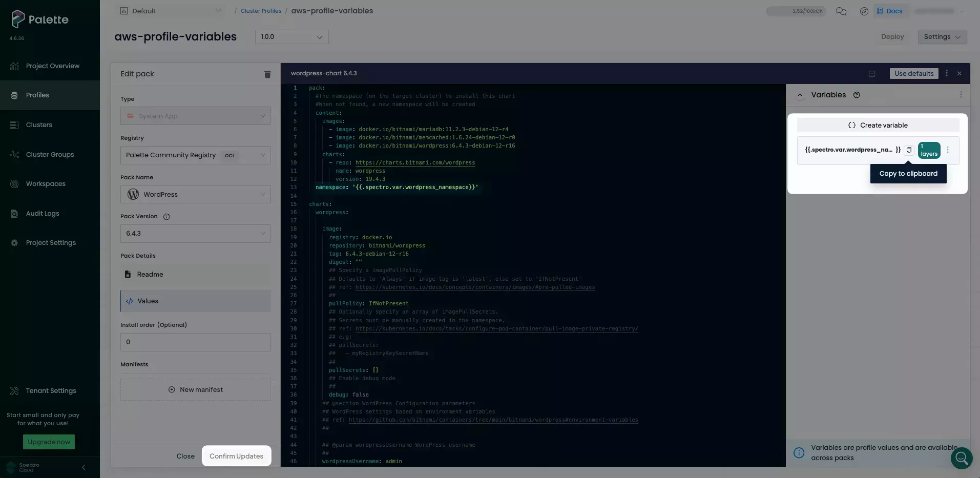
Task: Click Confirm Updates
Action: click(236, 455)
